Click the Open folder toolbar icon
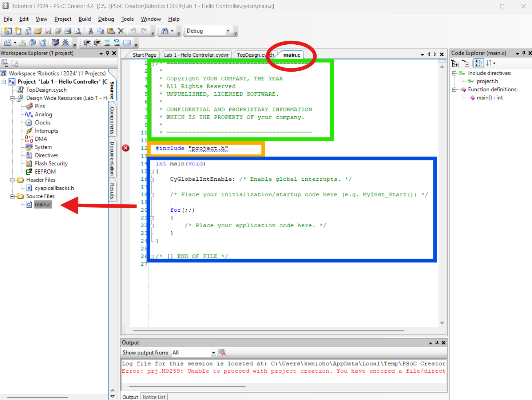The image size is (532, 400). pyautogui.click(x=38, y=31)
